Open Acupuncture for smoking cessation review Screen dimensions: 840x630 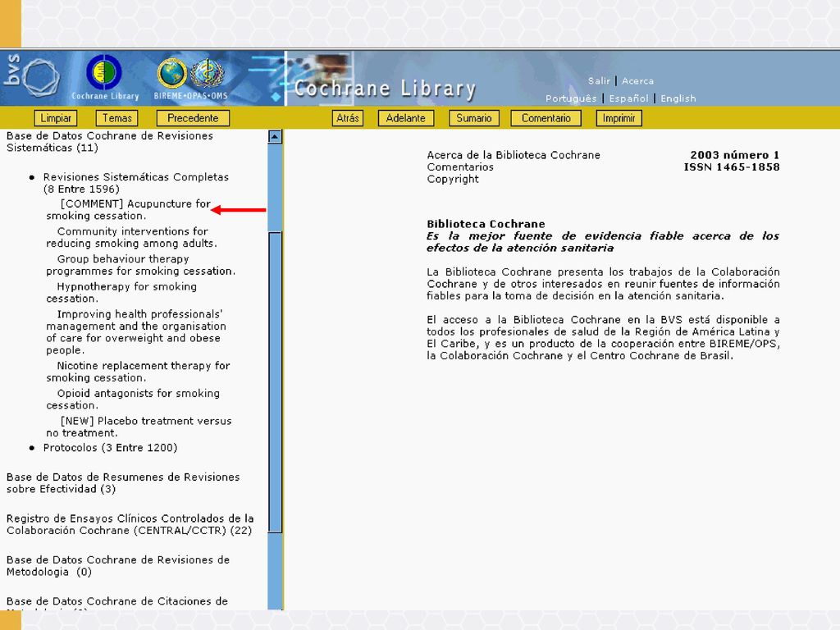(x=128, y=209)
